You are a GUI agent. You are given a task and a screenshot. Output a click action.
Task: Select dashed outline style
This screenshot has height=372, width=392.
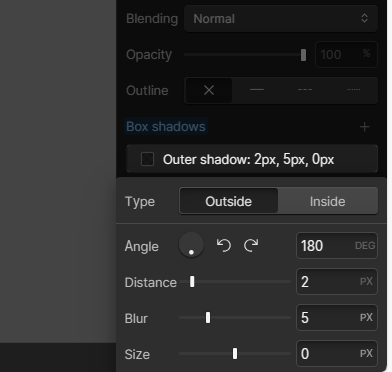pos(305,90)
